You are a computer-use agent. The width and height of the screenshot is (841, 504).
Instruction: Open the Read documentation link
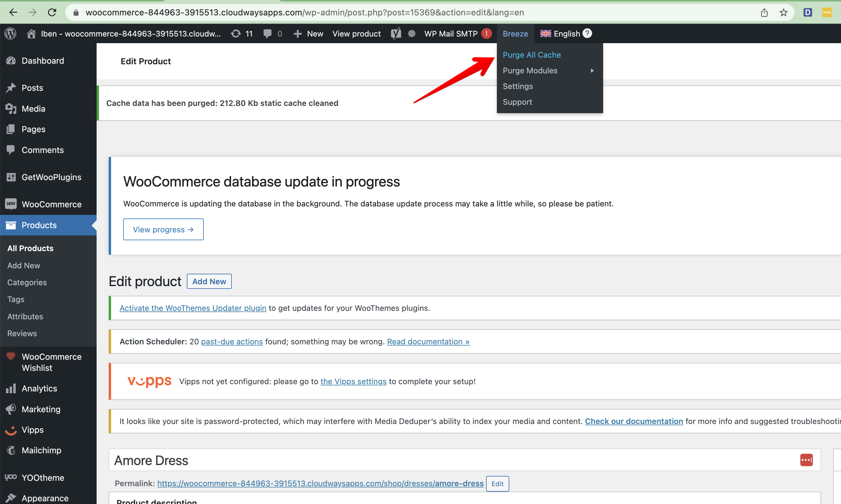click(x=428, y=341)
